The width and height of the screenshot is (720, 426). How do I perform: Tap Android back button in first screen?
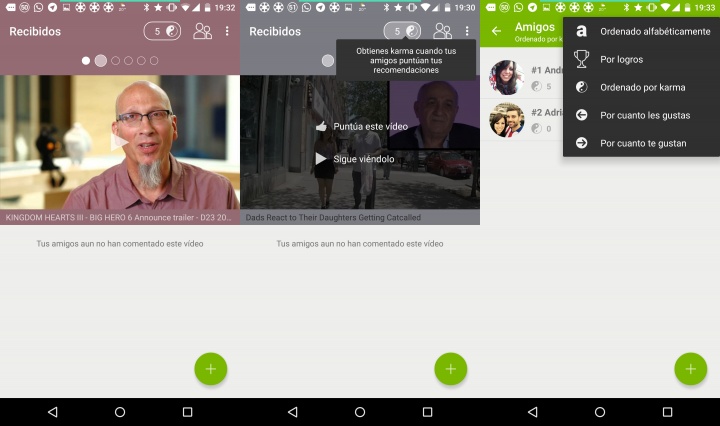click(x=53, y=412)
